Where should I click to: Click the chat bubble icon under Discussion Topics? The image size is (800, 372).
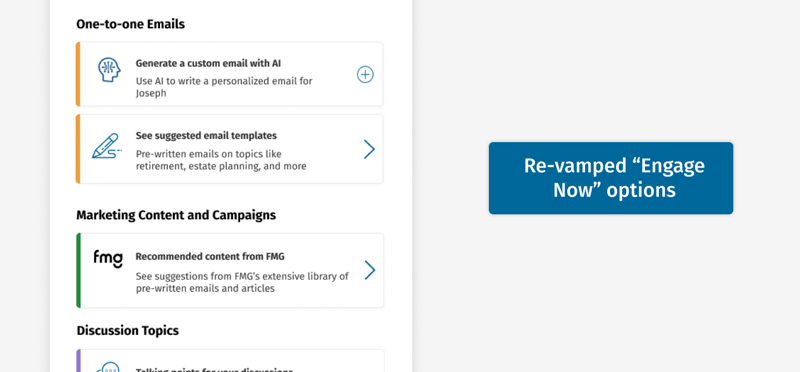108,367
